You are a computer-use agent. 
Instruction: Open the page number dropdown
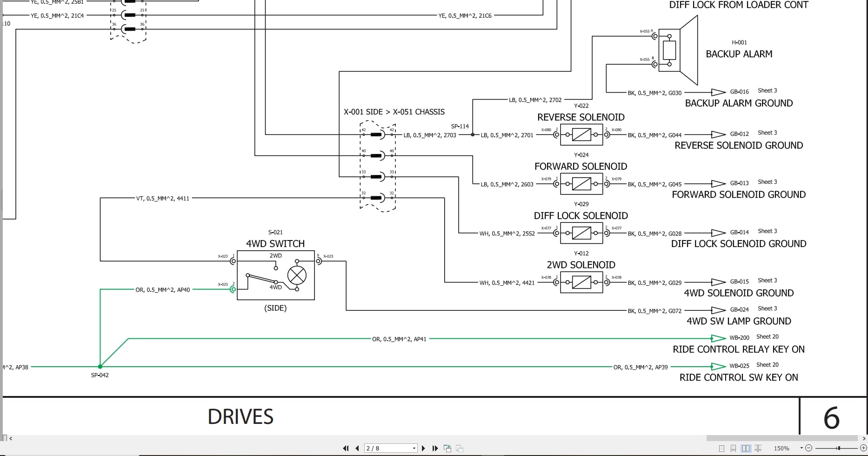(x=414, y=449)
